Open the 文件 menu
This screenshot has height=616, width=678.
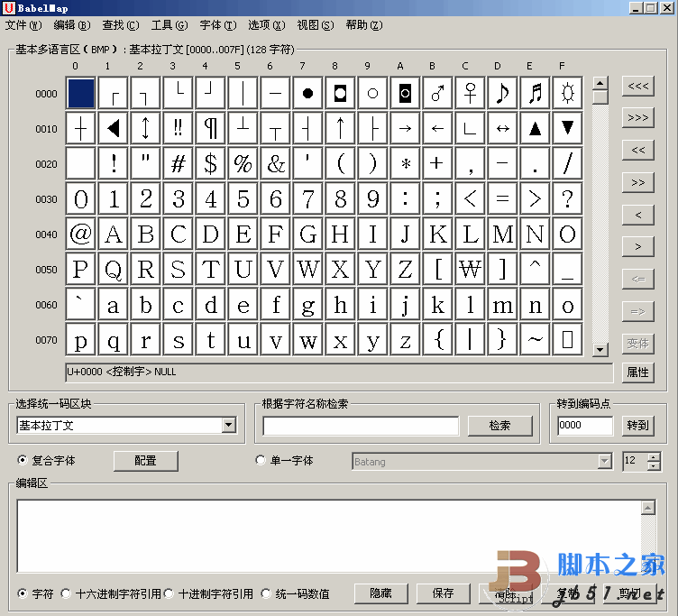click(23, 25)
